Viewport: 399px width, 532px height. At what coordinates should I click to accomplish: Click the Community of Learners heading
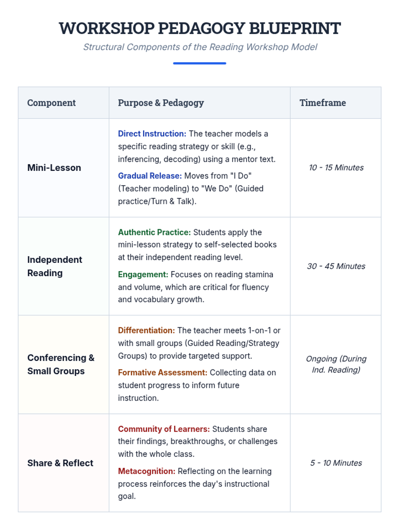click(x=164, y=429)
